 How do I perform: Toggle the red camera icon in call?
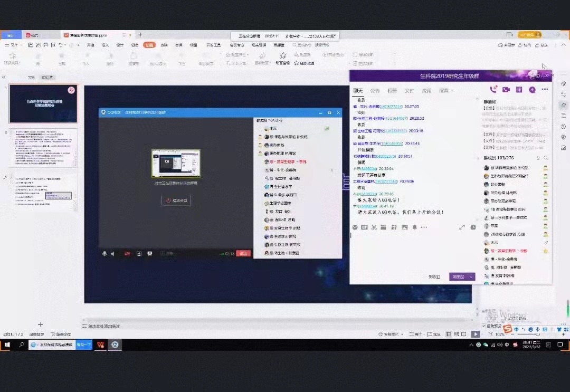tap(127, 254)
